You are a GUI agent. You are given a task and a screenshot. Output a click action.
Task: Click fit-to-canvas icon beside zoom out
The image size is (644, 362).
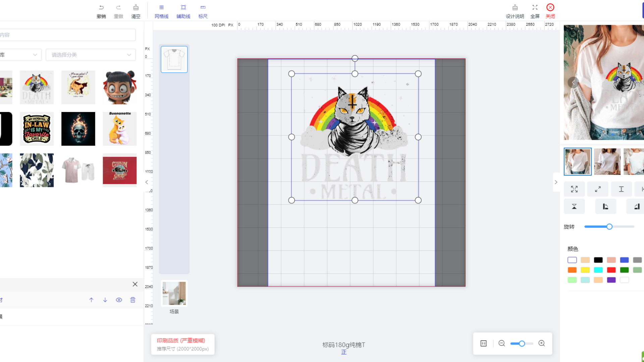click(483, 343)
